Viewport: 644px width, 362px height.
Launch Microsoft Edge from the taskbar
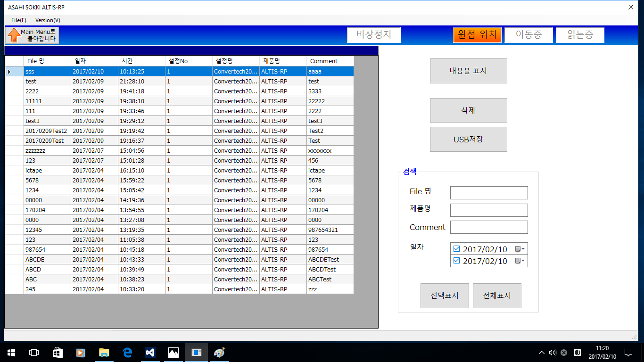127,352
